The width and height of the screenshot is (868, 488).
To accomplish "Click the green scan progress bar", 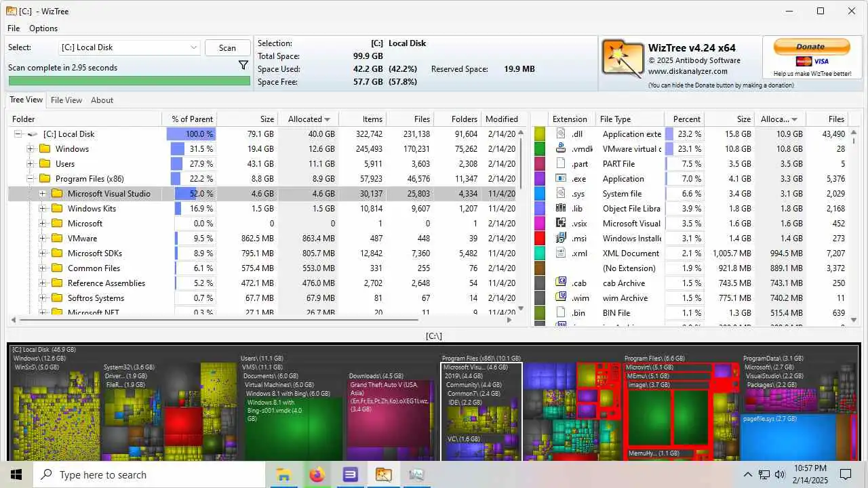I will (129, 81).
